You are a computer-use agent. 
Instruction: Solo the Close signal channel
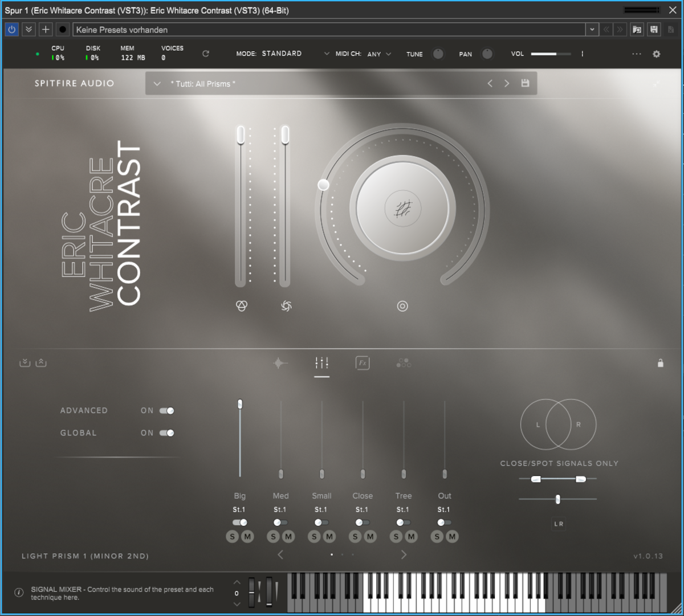(x=355, y=536)
